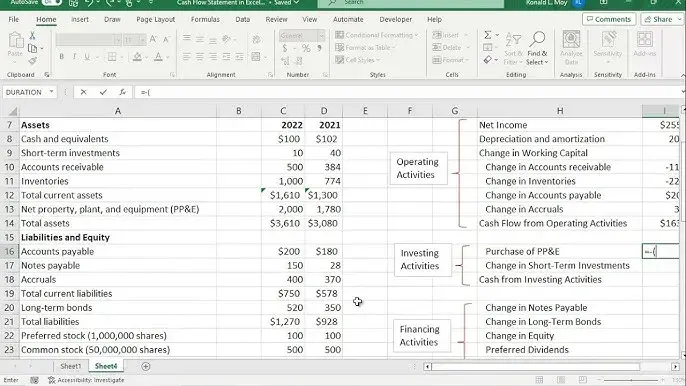Click Insert in the Cells group
The image size is (686, 386).
(x=450, y=35)
